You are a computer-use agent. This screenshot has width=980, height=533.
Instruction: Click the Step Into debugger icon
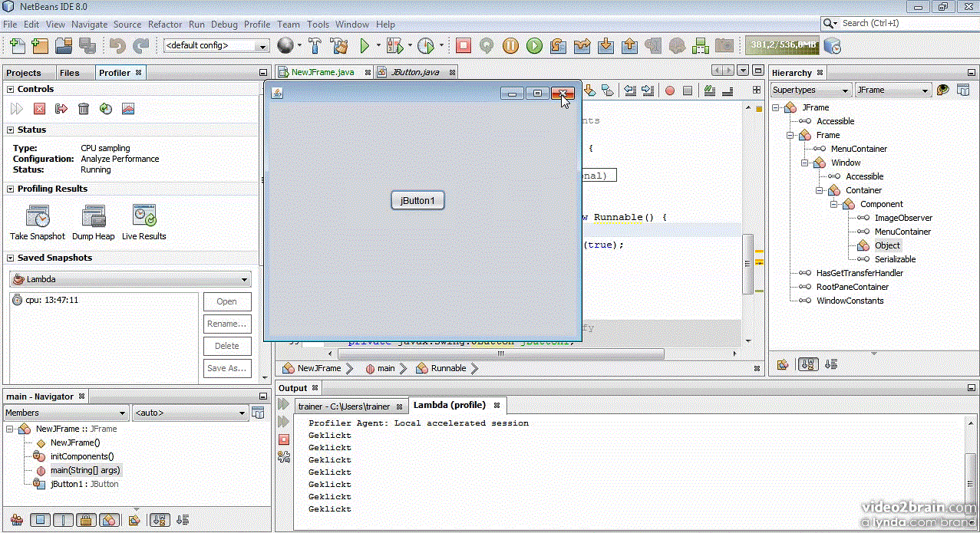click(x=605, y=45)
